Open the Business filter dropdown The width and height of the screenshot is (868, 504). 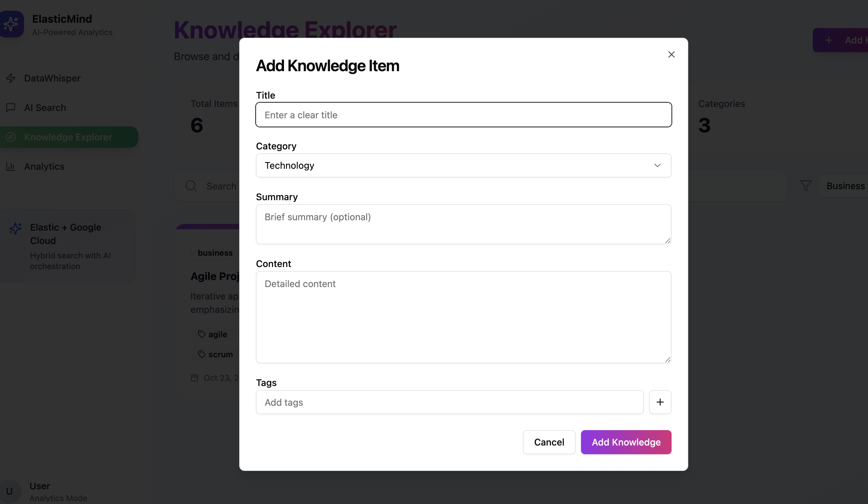pyautogui.click(x=845, y=186)
